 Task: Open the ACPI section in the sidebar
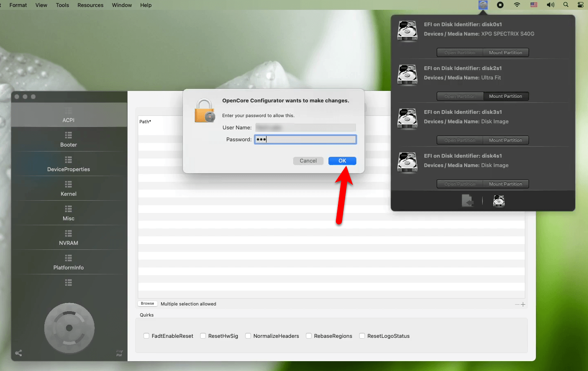point(68,115)
